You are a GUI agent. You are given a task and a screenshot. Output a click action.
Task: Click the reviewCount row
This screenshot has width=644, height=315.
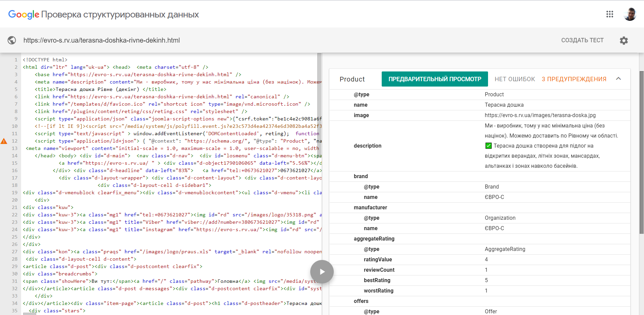pos(480,270)
